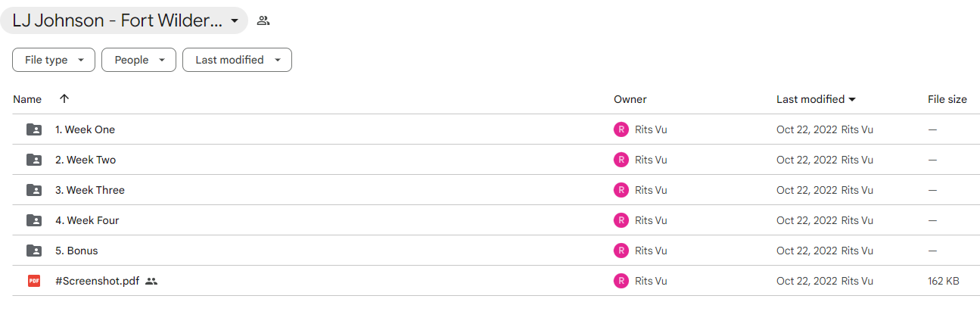The image size is (980, 327).
Task: Reverse sort direction with the Name arrow
Action: click(64, 99)
